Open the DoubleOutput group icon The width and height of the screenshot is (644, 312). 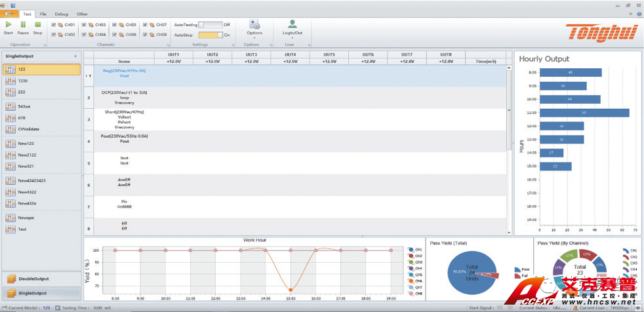pyautogui.click(x=11, y=279)
